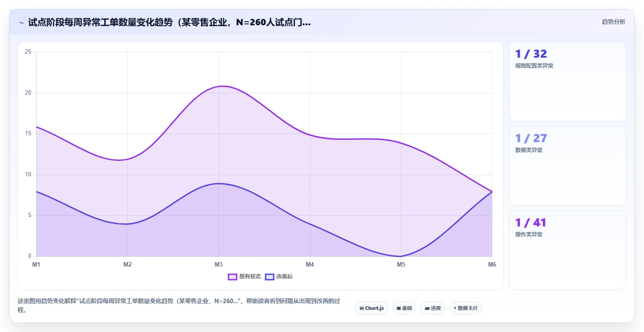Click the y-axis value 5
The width and height of the screenshot is (644, 332).
click(30, 215)
